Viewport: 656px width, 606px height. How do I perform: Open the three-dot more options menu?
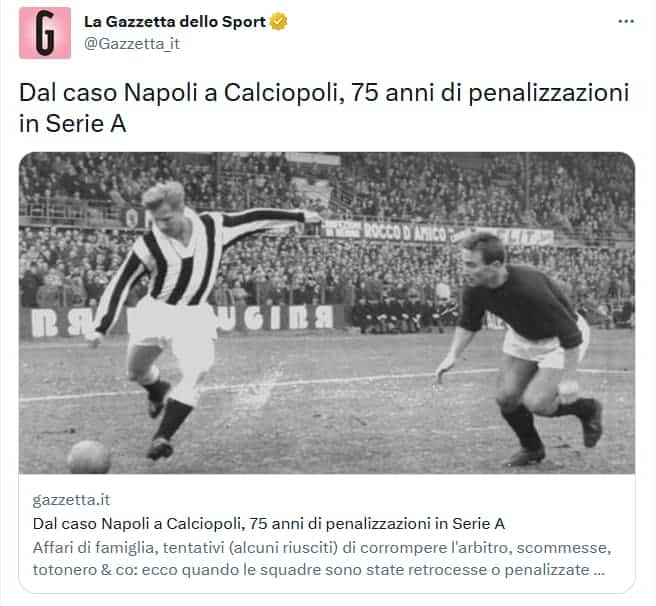pyautogui.click(x=626, y=21)
